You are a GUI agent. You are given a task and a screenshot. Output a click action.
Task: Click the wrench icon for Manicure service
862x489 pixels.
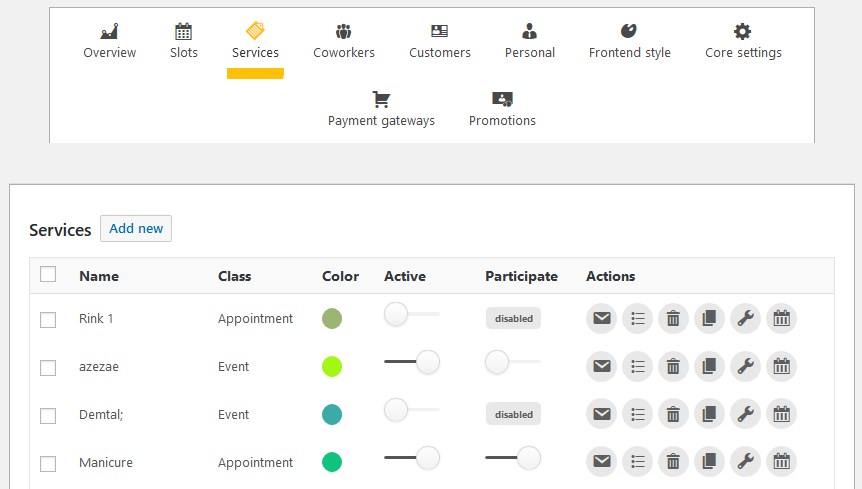point(745,462)
